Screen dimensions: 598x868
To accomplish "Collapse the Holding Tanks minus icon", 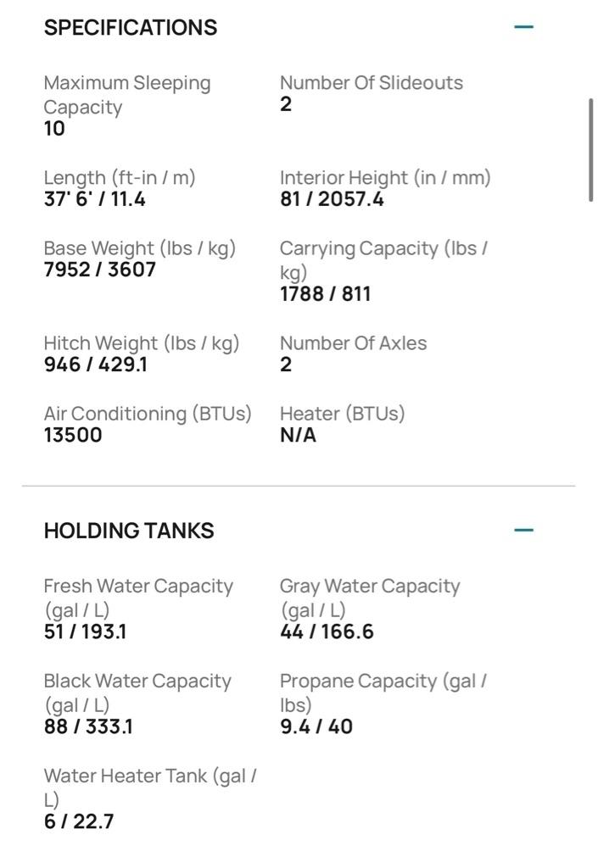I will [524, 531].
